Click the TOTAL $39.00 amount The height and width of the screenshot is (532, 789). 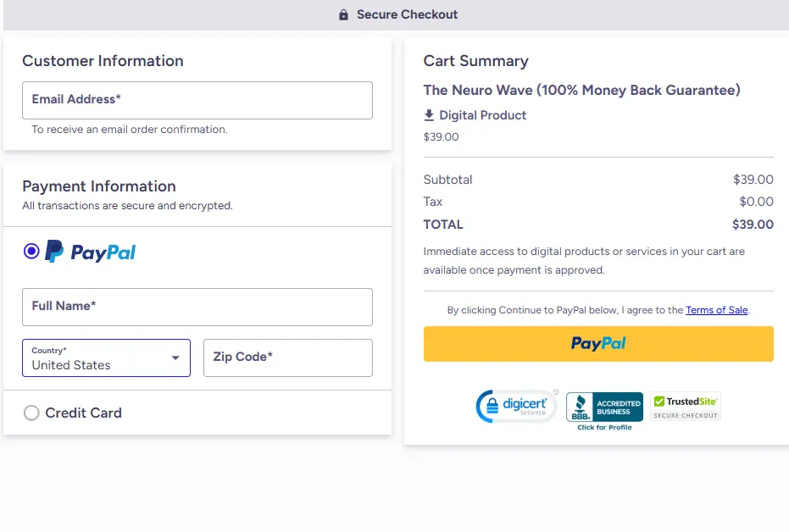pyautogui.click(x=753, y=224)
